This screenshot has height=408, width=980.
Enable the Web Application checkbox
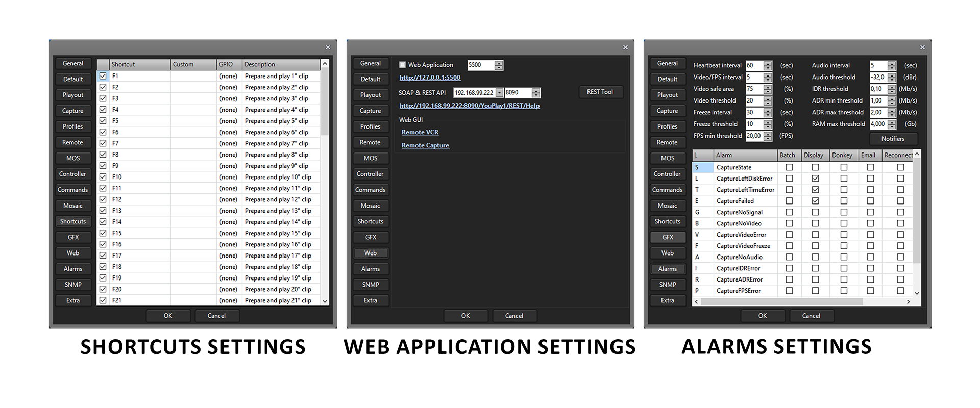[x=403, y=65]
